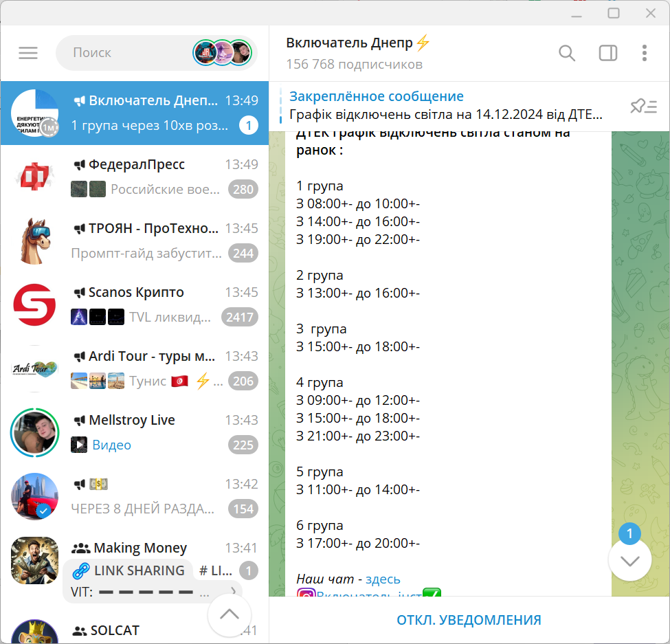Open Mellstroy Live channel
670x644 pixels.
tap(135, 432)
